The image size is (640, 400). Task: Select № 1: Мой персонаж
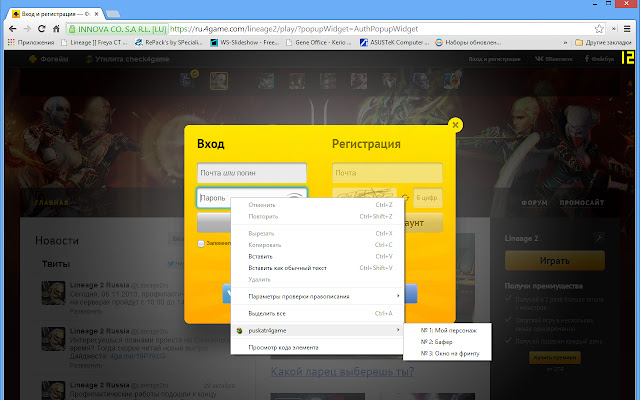(447, 330)
